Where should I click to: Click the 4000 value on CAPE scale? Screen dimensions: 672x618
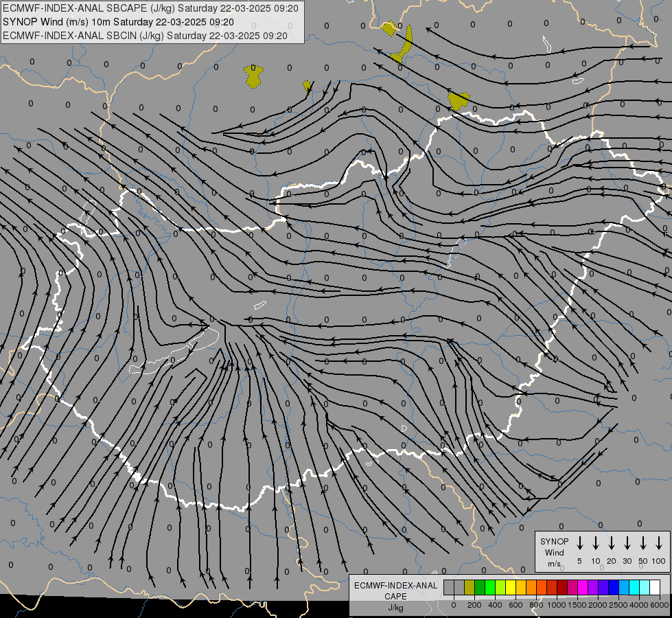pyautogui.click(x=640, y=605)
